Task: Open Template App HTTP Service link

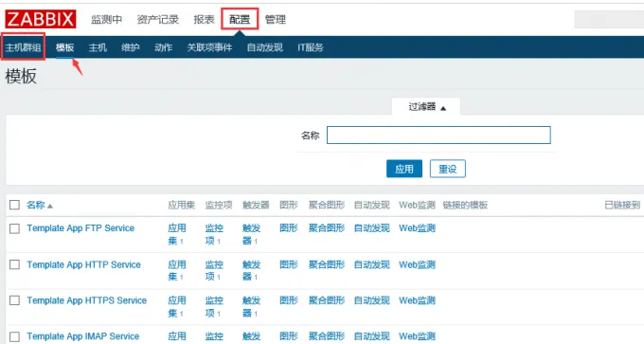Action: pyautogui.click(x=83, y=264)
